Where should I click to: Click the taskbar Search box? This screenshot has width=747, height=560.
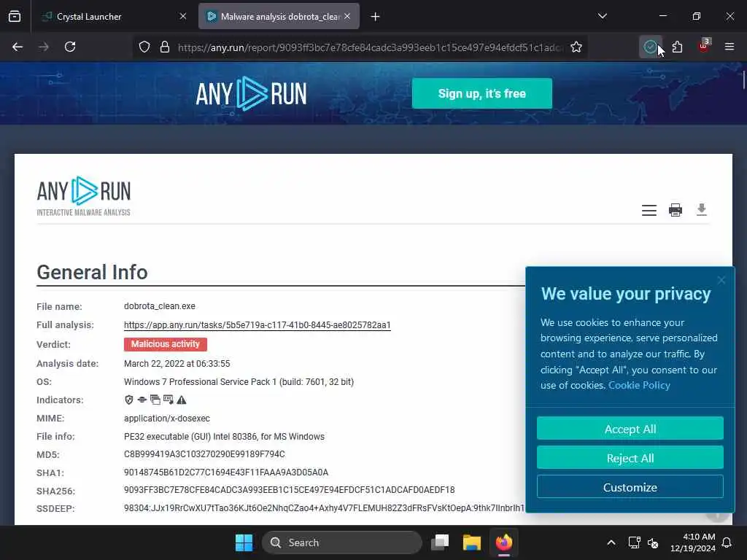click(x=342, y=542)
